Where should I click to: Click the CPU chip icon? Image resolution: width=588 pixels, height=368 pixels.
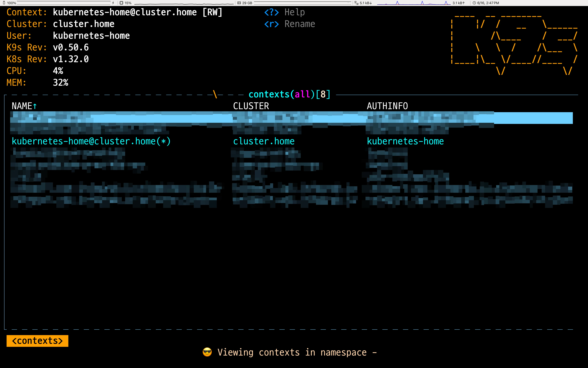click(x=121, y=3)
